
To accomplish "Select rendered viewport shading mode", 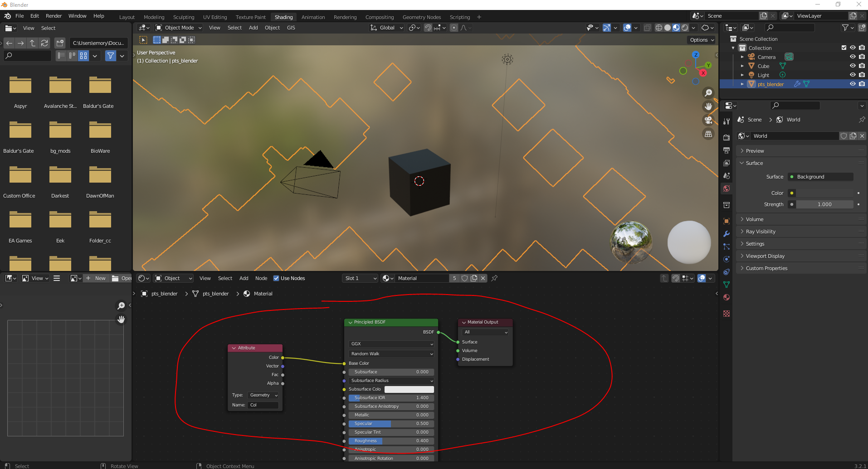I will click(685, 28).
